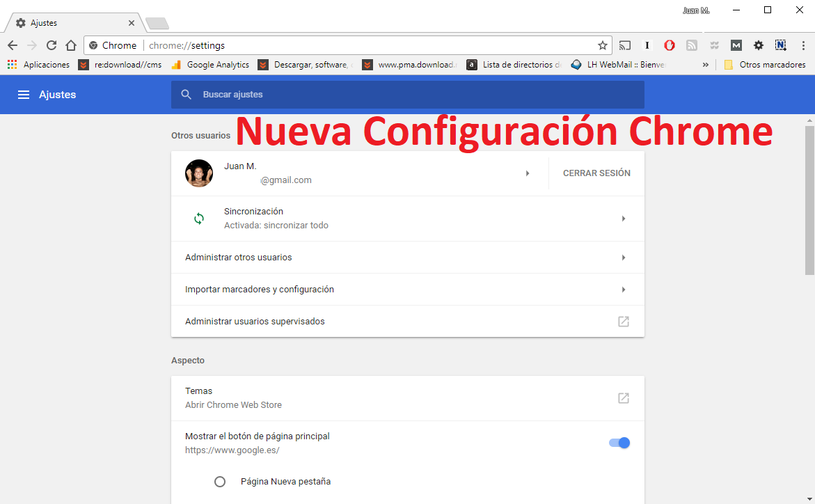
Task: Click the Instapaper 'I' extension icon
Action: pyautogui.click(x=647, y=46)
